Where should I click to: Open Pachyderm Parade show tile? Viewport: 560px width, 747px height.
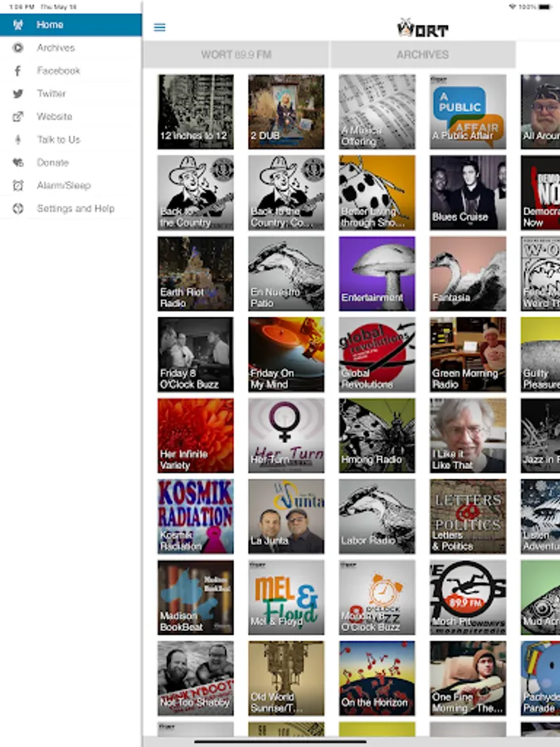[x=540, y=678]
